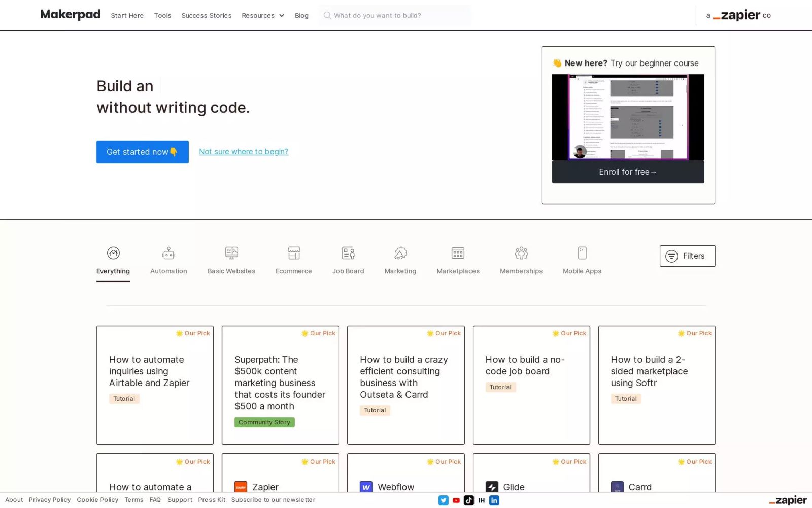
Task: Open the Memberships category tab
Action: (521, 262)
